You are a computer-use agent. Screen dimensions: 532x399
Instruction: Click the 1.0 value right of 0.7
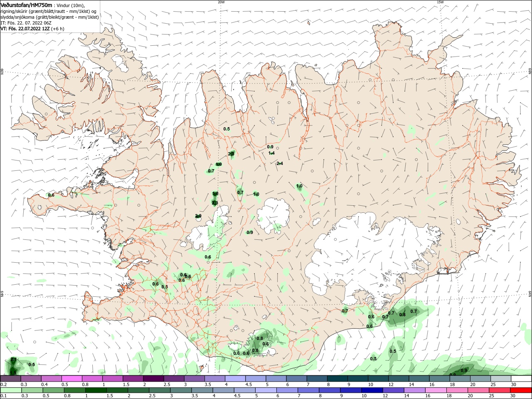pos(256,194)
